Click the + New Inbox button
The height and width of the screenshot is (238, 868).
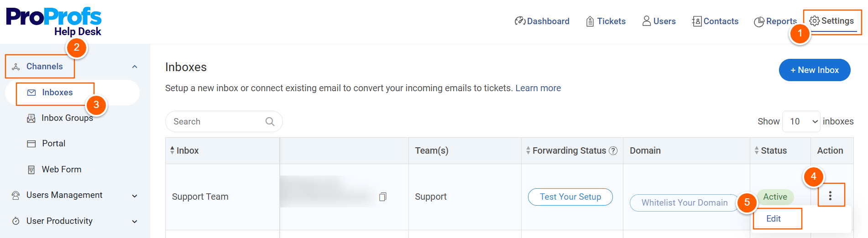[x=815, y=70]
